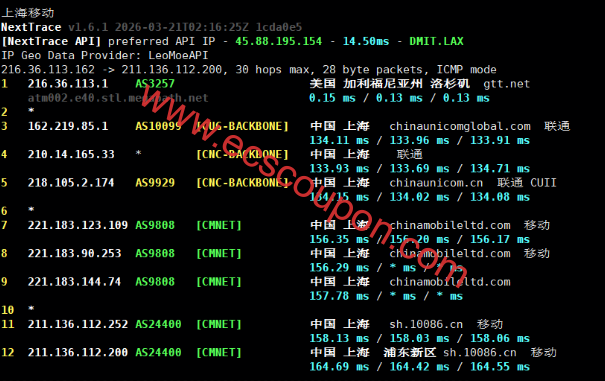The width and height of the screenshot is (605, 381).
Task: Click the '[CMNET]' tag on hop 12
Action: click(x=219, y=352)
